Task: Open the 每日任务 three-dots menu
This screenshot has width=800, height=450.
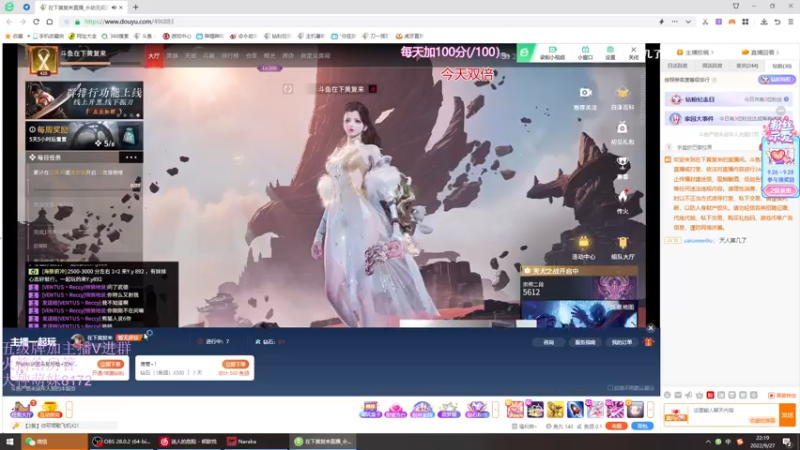Action: tap(131, 158)
